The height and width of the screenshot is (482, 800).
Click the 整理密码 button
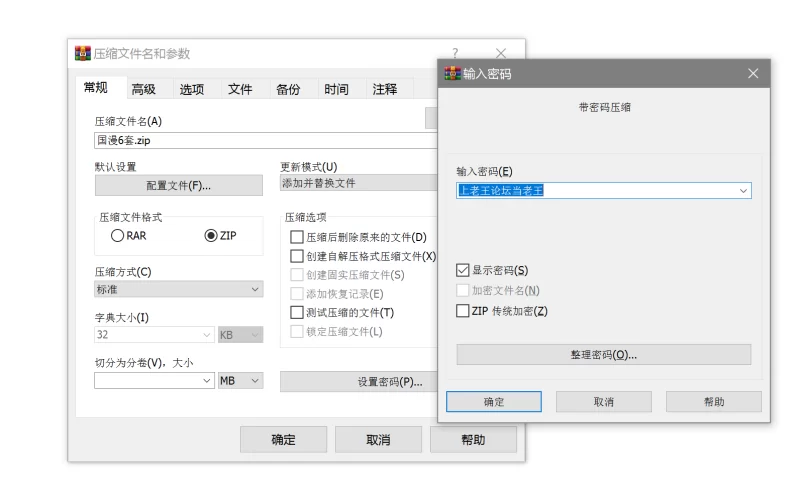click(603, 355)
